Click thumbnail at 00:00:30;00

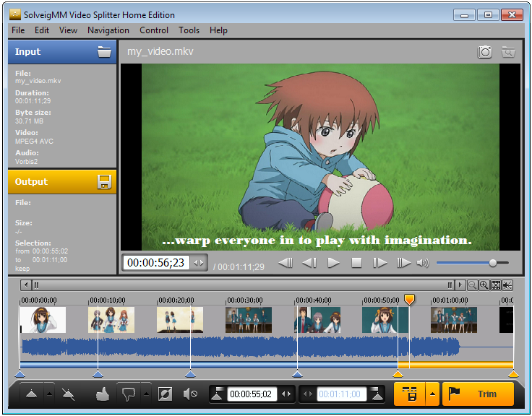249,320
